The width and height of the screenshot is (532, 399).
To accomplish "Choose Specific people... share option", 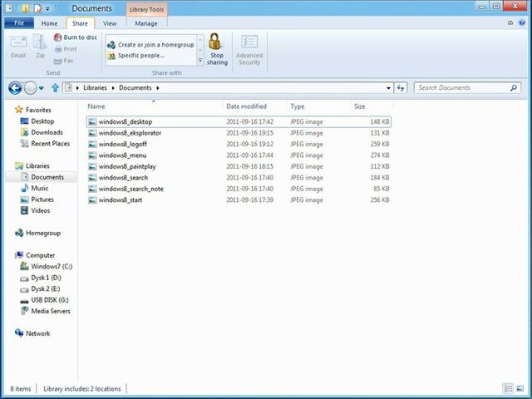I will coord(135,56).
